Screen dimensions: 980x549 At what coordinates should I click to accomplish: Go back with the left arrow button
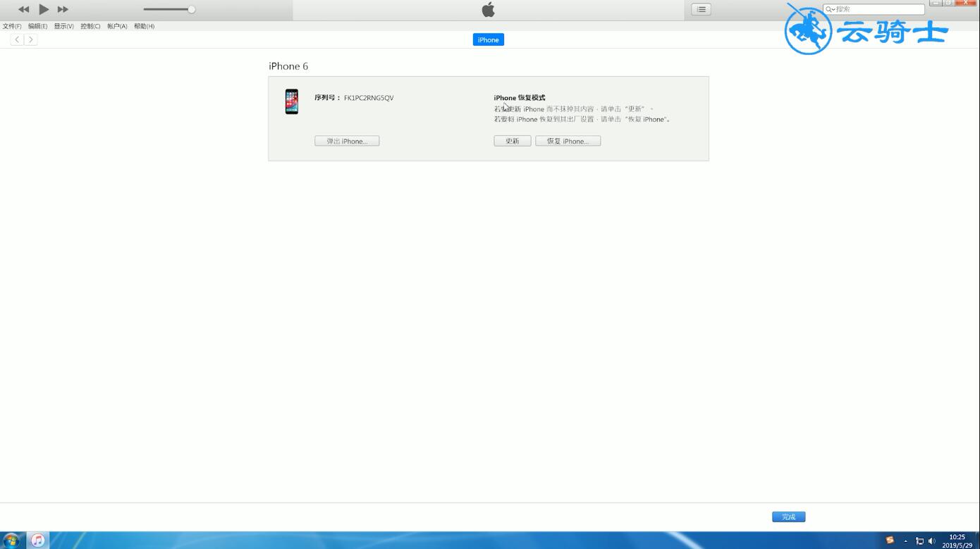(x=17, y=39)
